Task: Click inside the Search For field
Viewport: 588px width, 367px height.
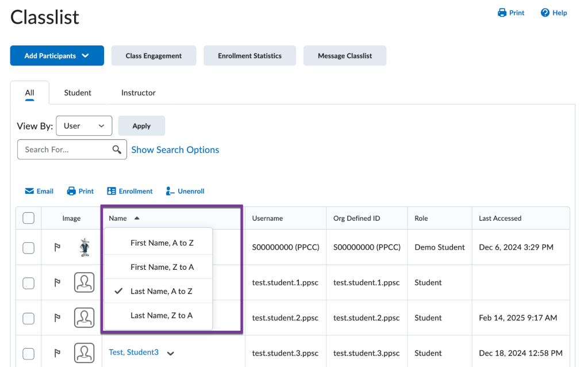Action: point(63,149)
